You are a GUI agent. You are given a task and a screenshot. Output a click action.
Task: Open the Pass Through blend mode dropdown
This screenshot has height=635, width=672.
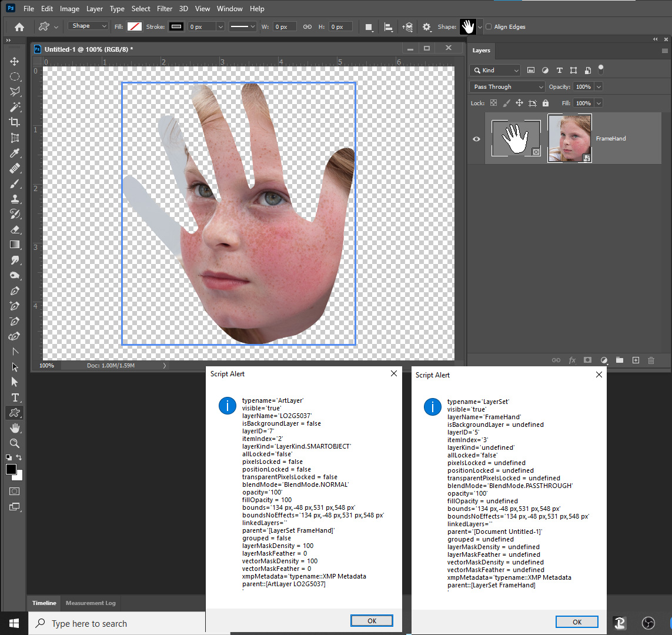506,86
